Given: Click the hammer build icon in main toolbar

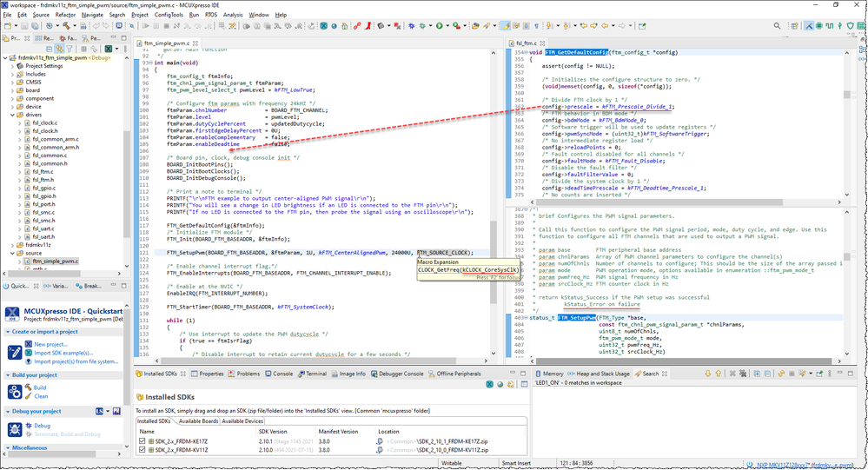Looking at the screenshot, I should [68, 26].
